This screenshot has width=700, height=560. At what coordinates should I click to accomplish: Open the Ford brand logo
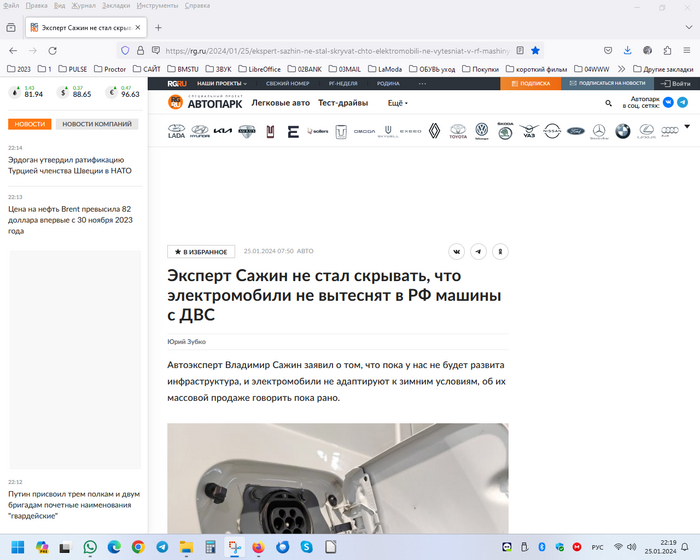tap(575, 131)
